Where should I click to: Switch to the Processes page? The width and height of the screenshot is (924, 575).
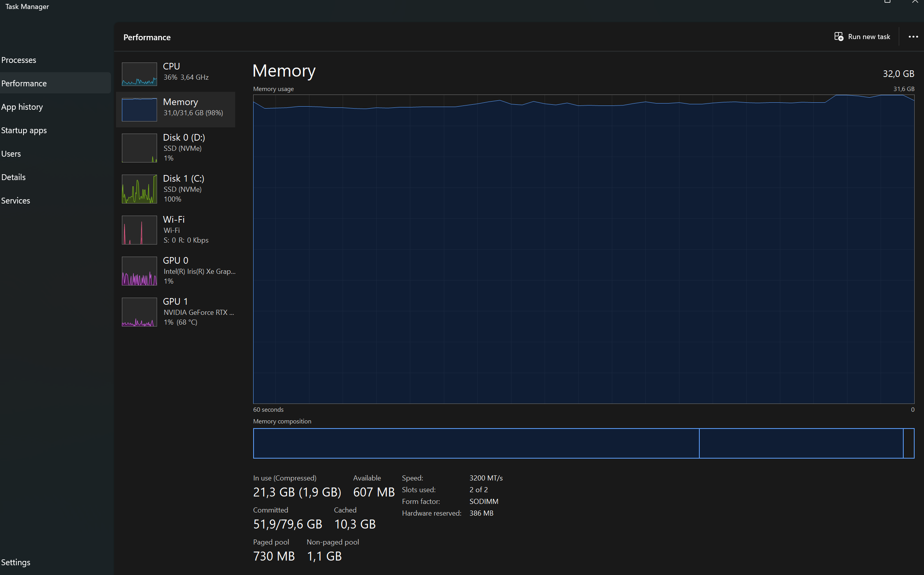coord(19,60)
